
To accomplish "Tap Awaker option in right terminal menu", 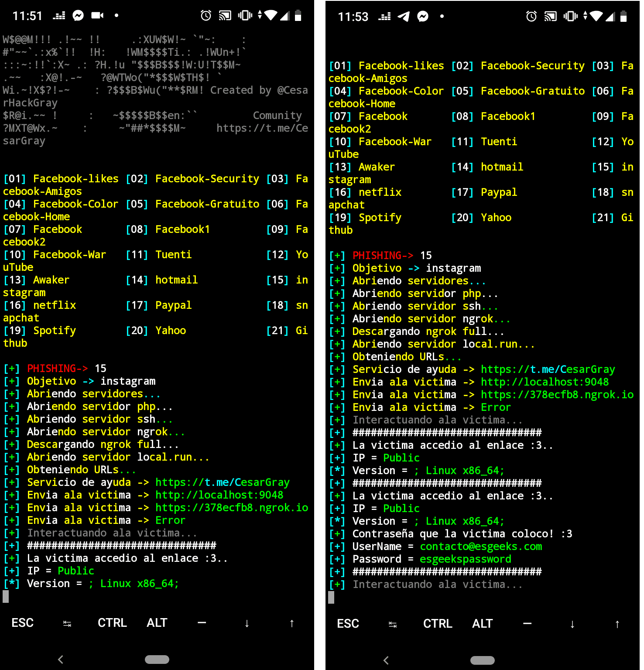I will (x=377, y=167).
